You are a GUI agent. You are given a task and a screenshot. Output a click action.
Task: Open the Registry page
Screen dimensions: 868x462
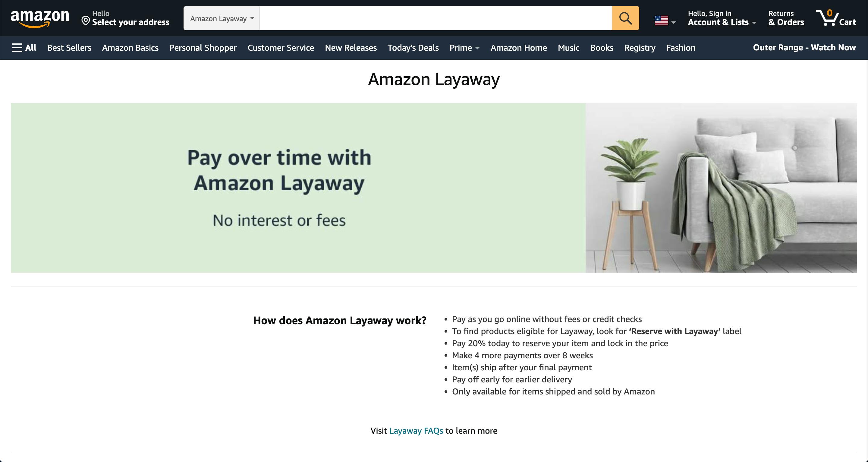[640, 48]
